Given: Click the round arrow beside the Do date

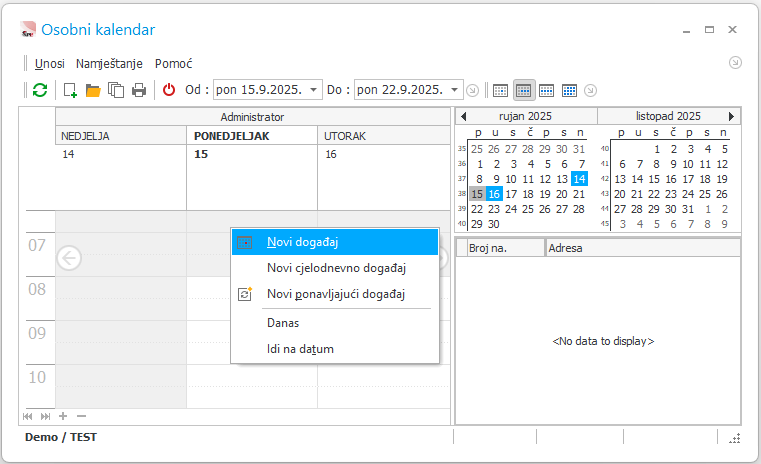Looking at the screenshot, I should coord(472,90).
